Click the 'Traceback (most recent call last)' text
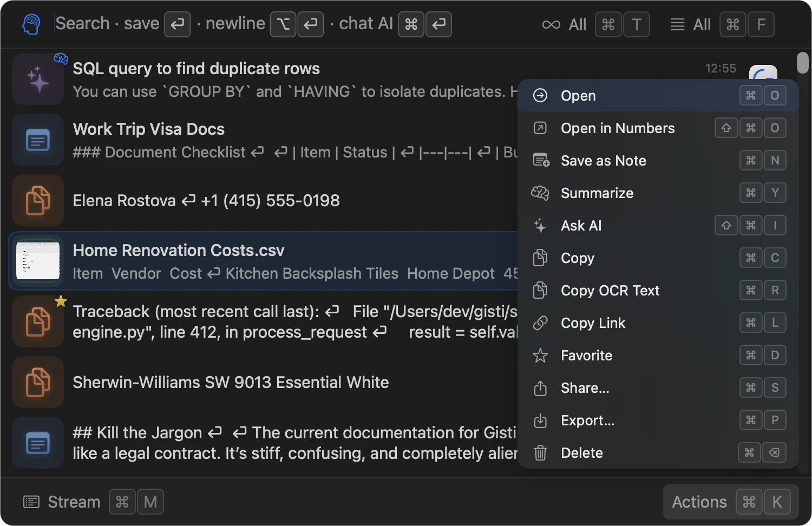 (196, 312)
